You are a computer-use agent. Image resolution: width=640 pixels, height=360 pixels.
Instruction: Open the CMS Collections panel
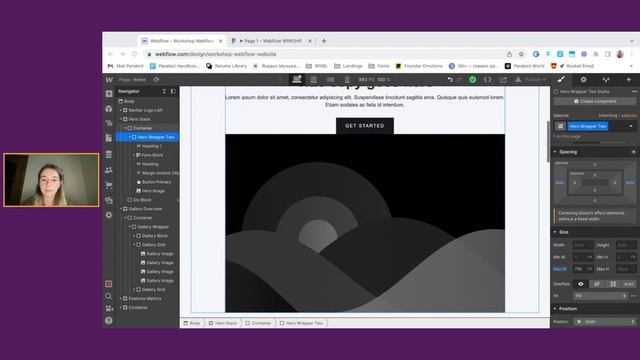pyautogui.click(x=109, y=154)
